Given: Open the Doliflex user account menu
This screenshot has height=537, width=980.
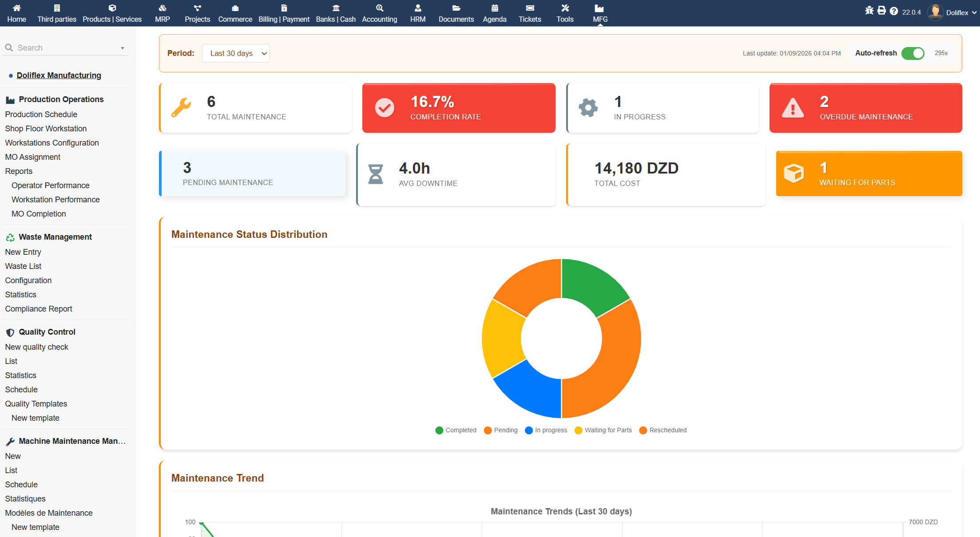Looking at the screenshot, I should 956,12.
